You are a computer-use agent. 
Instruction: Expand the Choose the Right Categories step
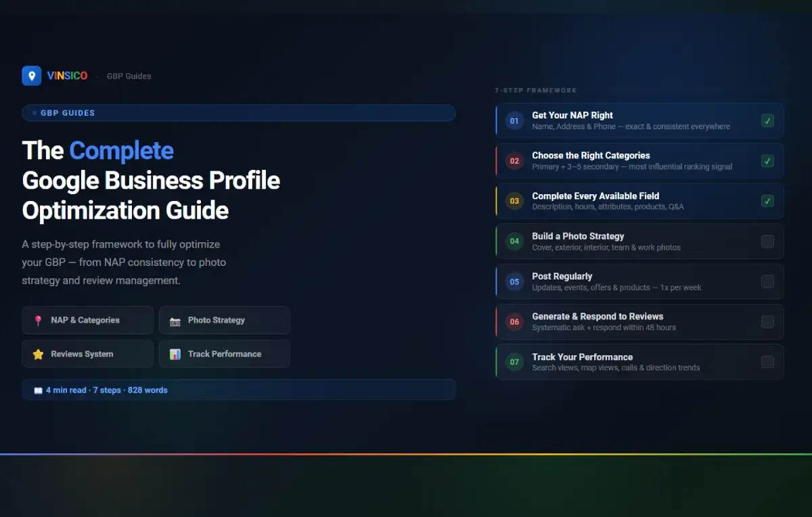tap(639, 160)
